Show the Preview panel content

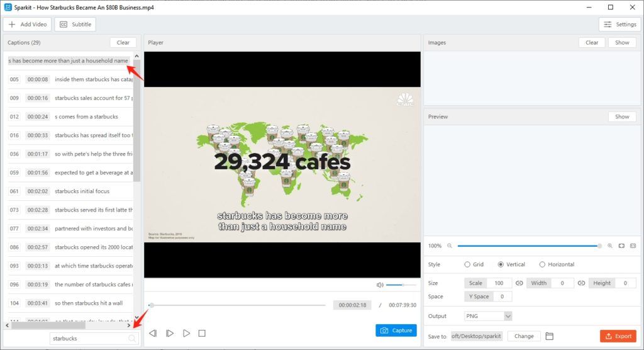point(622,117)
